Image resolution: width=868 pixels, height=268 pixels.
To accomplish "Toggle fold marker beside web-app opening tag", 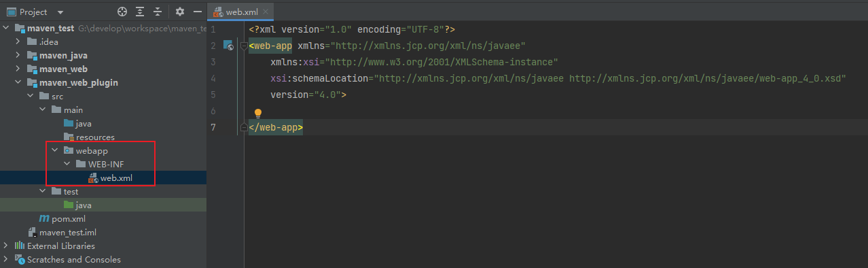I will [243, 46].
